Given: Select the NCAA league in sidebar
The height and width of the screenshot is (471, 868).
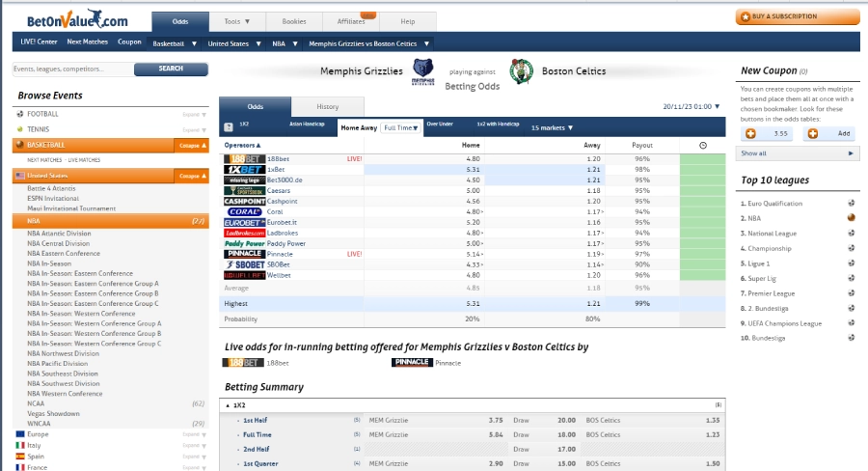Looking at the screenshot, I should pyautogui.click(x=36, y=403).
